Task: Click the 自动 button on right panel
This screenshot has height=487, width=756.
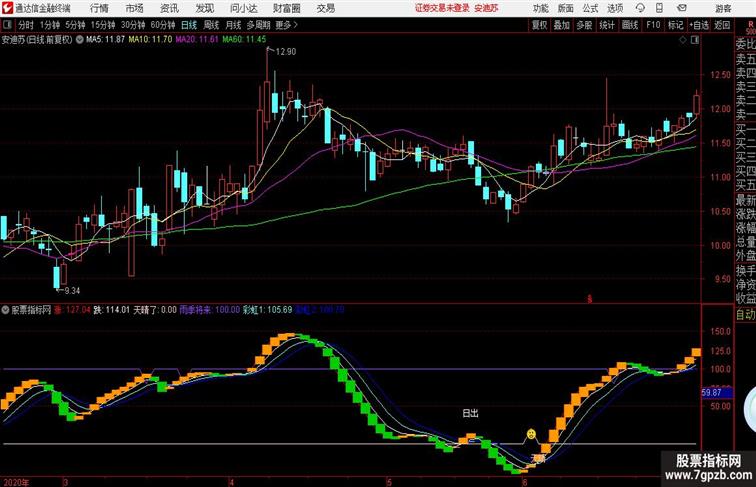Action: pos(745,315)
